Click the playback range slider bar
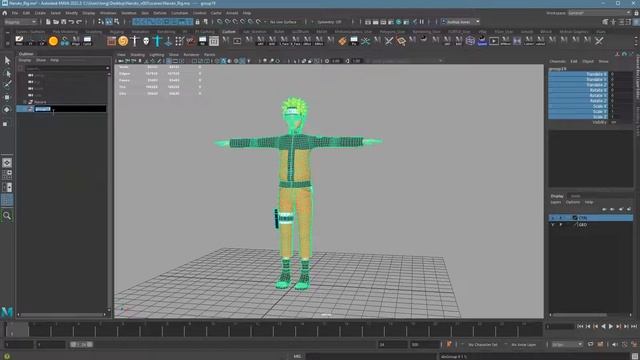The image size is (640, 360). pyautogui.click(x=82, y=344)
